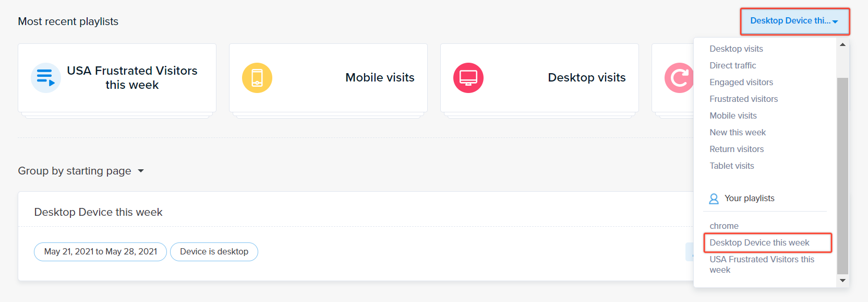This screenshot has width=868, height=302.
Task: Open the Mobile visits playlist card
Action: coord(328,78)
